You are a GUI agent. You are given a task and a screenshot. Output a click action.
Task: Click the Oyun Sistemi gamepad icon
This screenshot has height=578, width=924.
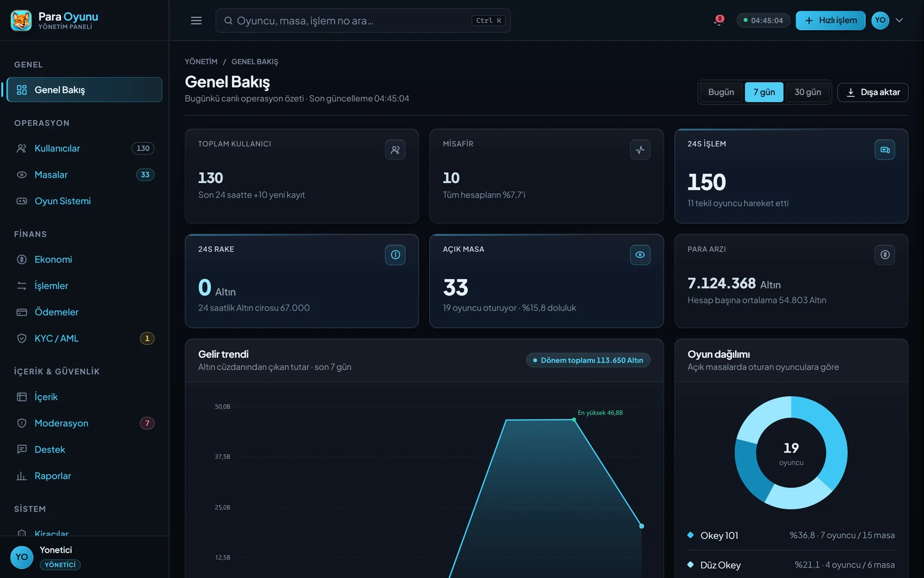pos(22,201)
